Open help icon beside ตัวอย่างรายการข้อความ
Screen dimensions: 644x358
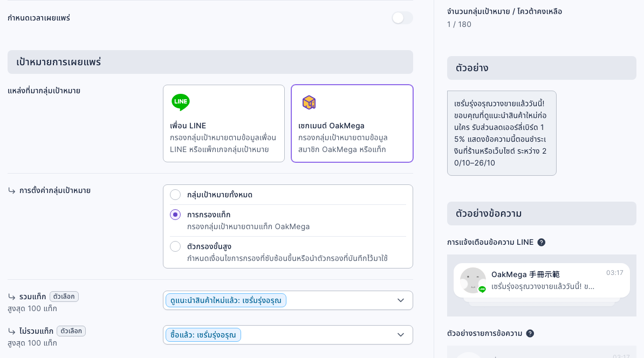tap(530, 333)
